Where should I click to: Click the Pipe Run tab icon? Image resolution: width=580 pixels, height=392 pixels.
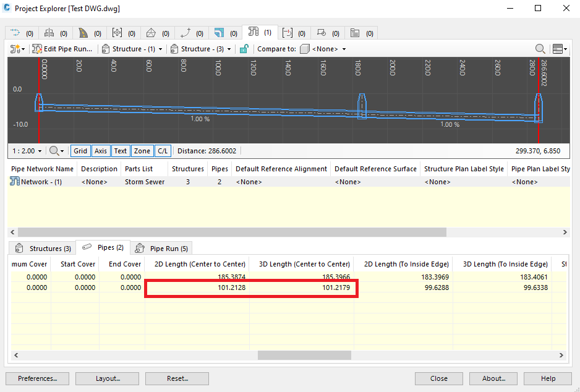(140, 248)
